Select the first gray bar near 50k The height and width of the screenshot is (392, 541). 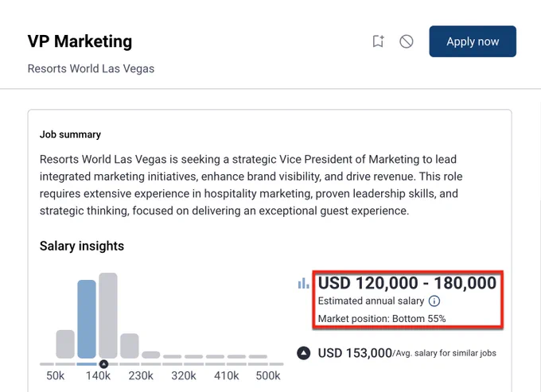pos(65,344)
